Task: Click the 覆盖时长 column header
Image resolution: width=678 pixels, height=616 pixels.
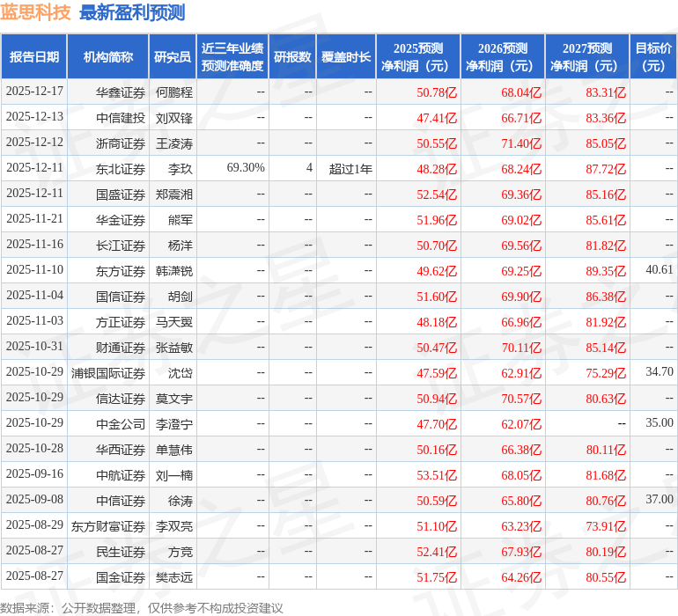Action: tap(346, 57)
